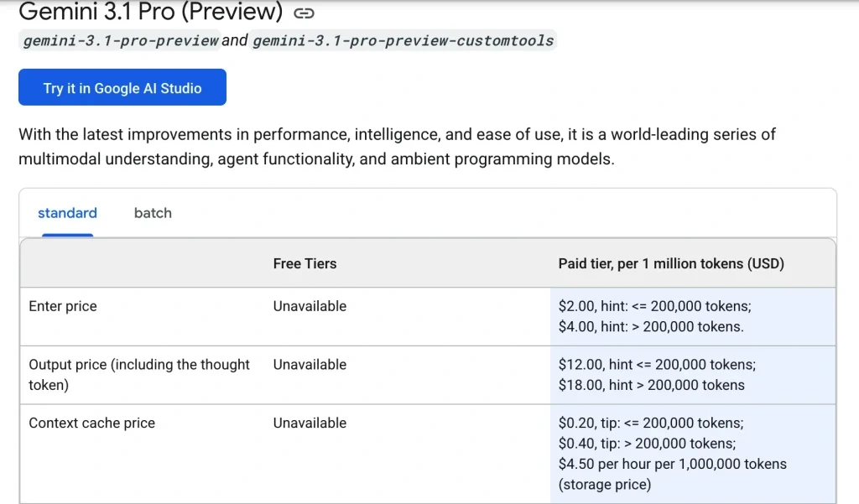The image size is (859, 504).
Task: Click the $2.00 input price text
Action: tap(654, 306)
